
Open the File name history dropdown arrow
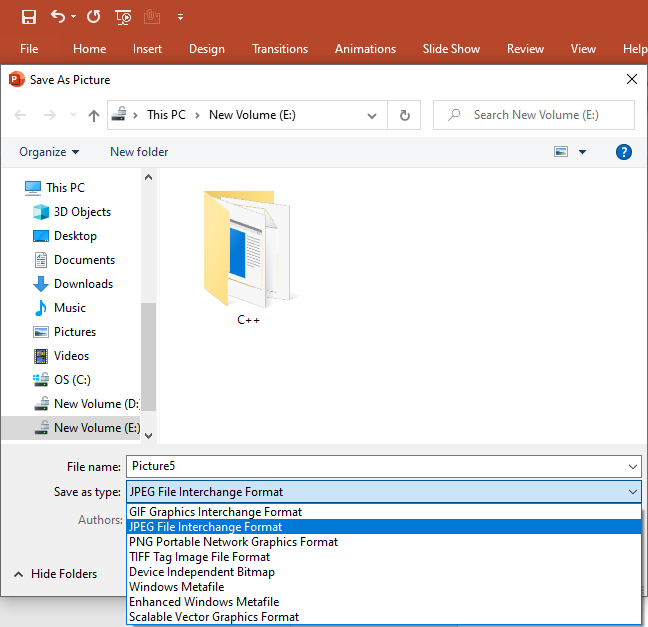tap(632, 467)
